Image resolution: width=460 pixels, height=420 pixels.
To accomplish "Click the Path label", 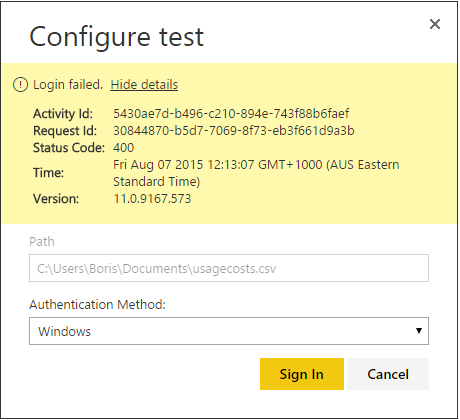I will click(42, 241).
